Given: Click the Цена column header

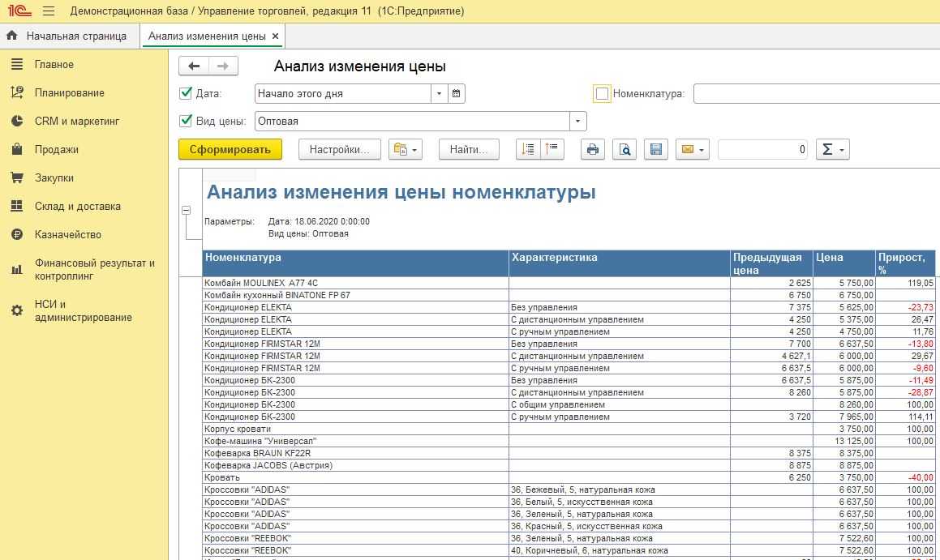Looking at the screenshot, I should (x=843, y=263).
